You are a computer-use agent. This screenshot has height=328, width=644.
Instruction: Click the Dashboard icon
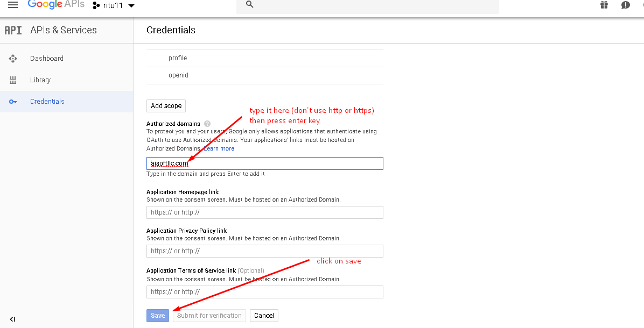pos(13,58)
